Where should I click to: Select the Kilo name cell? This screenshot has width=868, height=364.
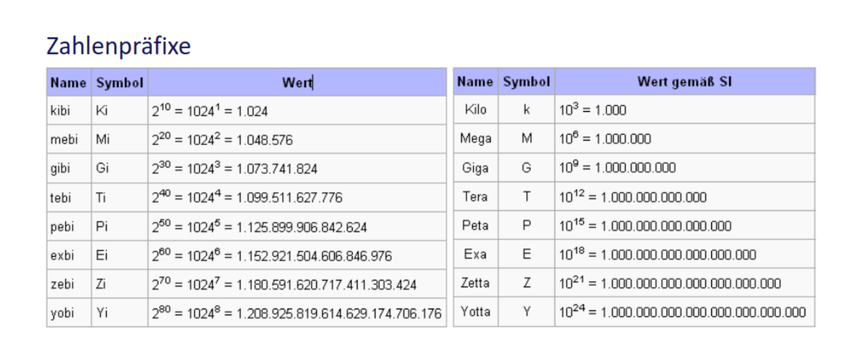point(475,109)
